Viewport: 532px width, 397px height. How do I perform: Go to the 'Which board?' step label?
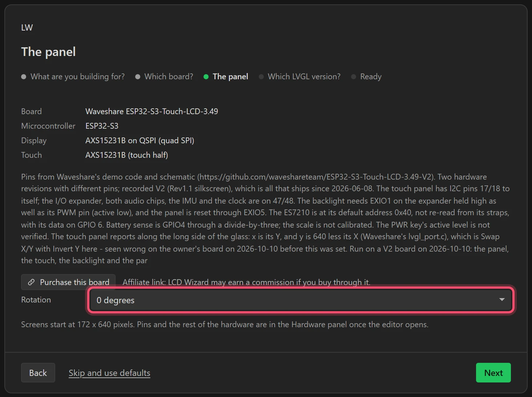[x=169, y=77]
